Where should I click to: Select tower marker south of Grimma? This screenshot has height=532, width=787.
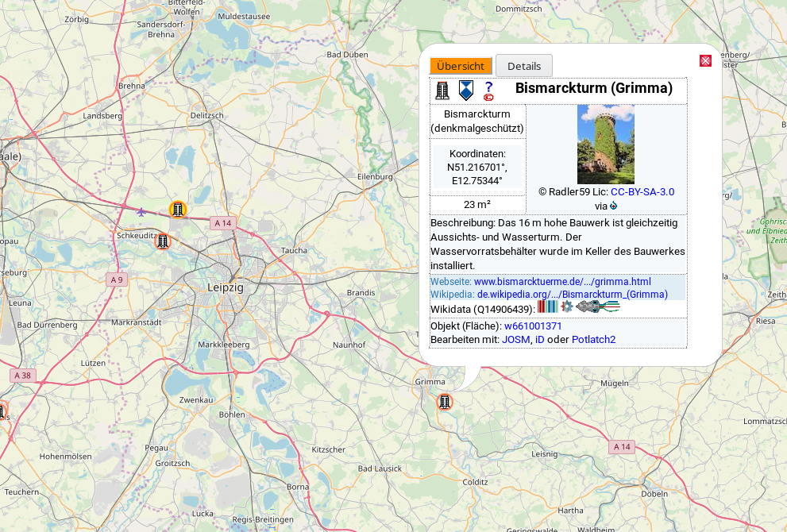[x=445, y=402]
